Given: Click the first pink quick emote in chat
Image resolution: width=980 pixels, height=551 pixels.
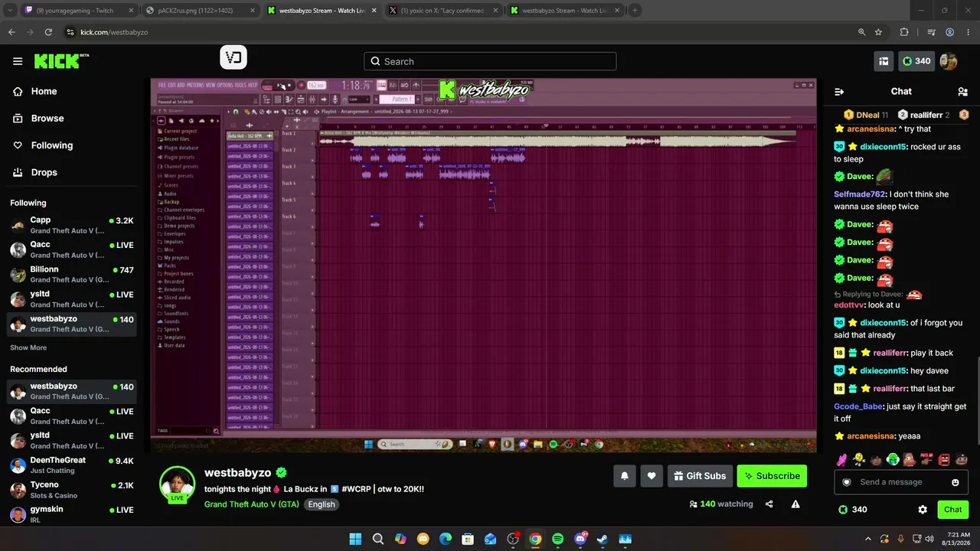Looking at the screenshot, I should pos(841,460).
